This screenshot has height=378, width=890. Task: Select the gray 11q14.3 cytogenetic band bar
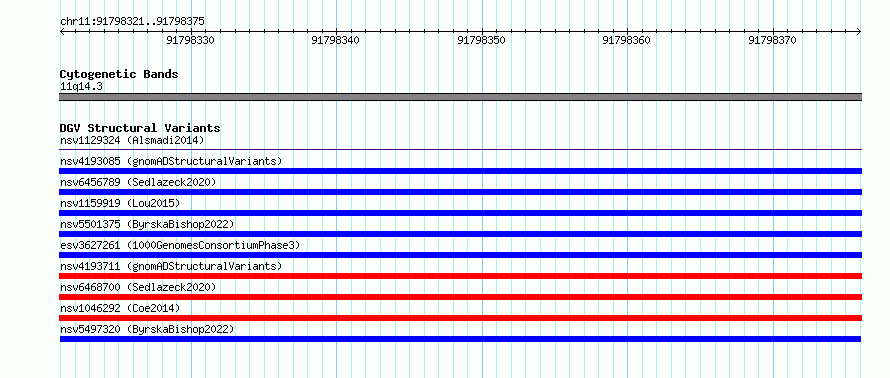tap(460, 97)
